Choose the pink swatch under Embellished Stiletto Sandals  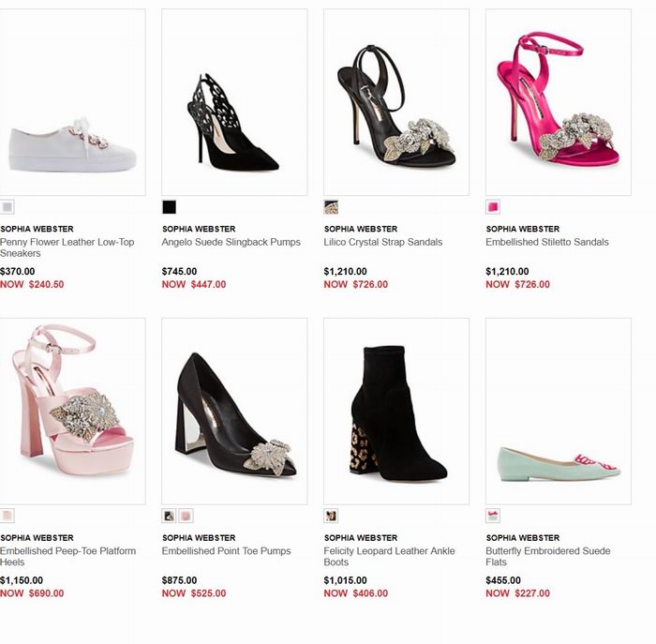tap(493, 207)
